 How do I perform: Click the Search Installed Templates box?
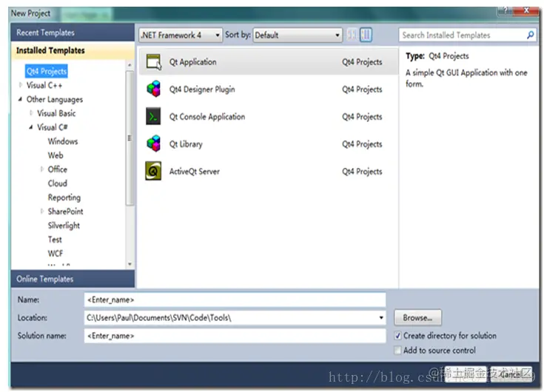point(467,35)
